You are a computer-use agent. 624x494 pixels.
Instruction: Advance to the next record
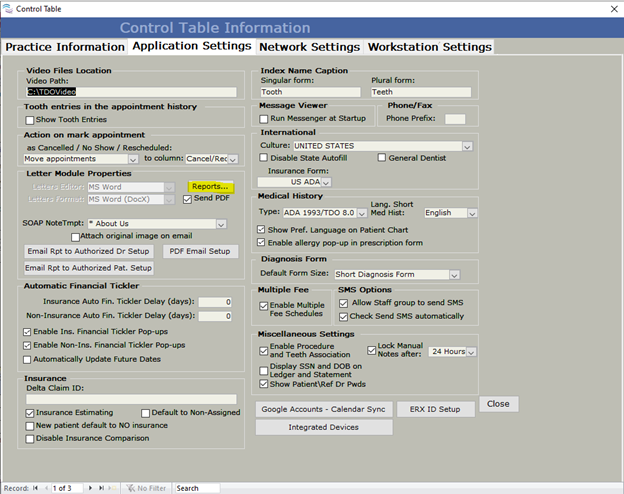89,488
